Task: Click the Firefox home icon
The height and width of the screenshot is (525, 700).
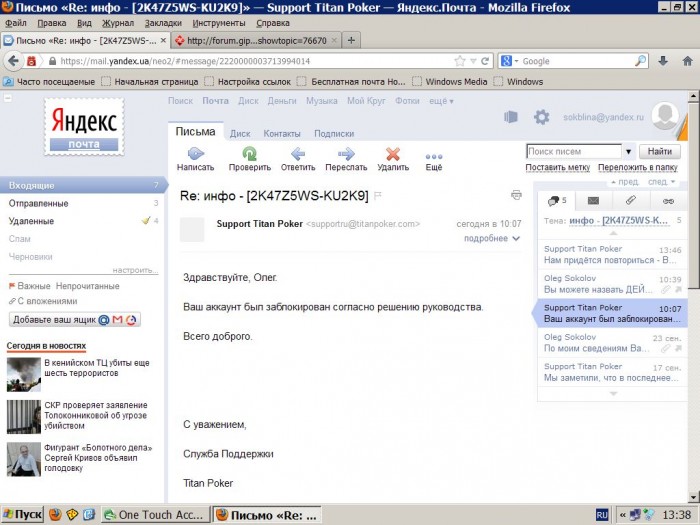Action: 688,61
